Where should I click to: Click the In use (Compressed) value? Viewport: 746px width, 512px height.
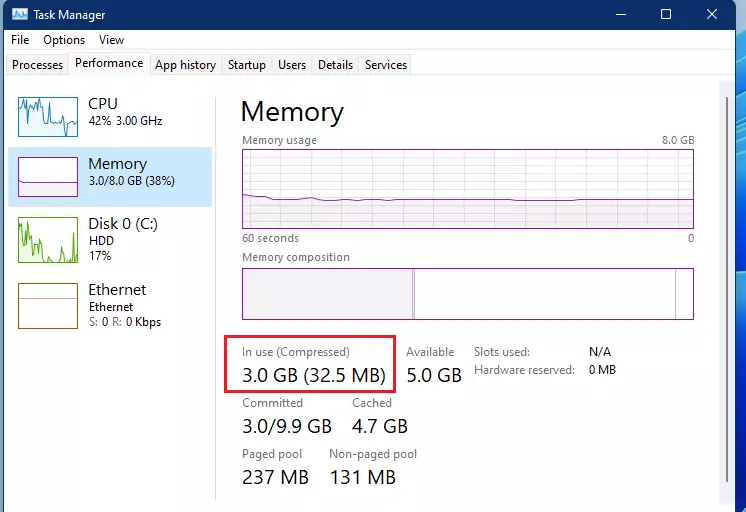point(314,375)
